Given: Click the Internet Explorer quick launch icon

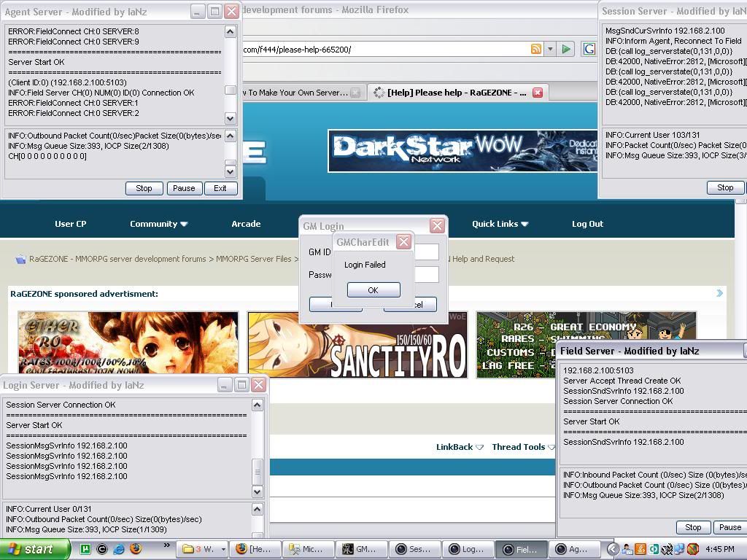Looking at the screenshot, I should tap(118, 549).
